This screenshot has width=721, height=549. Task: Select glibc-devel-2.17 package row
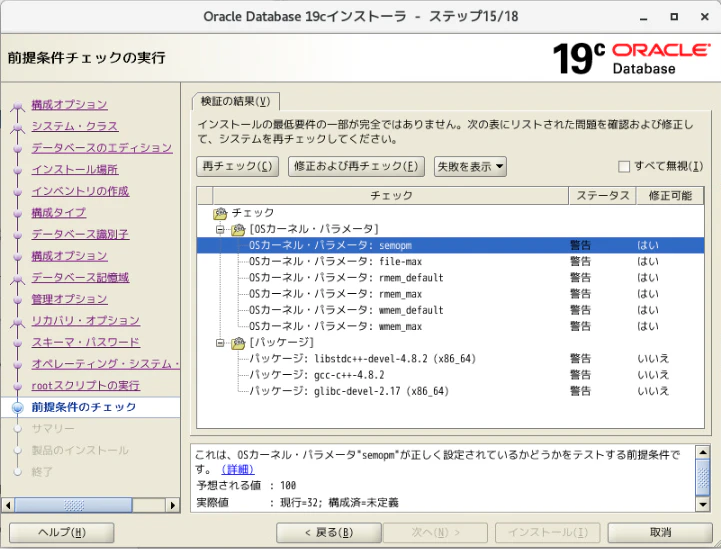(x=450, y=391)
